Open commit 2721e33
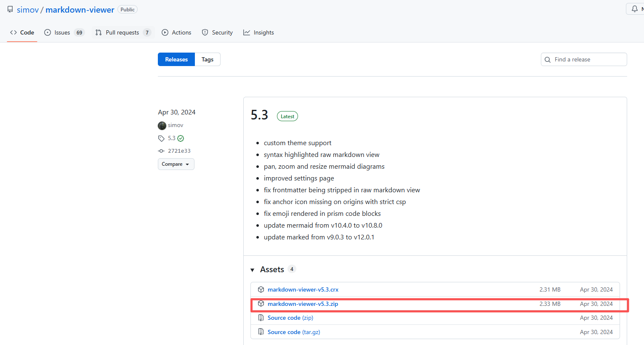Screen dimensions: 644x345 179,151
